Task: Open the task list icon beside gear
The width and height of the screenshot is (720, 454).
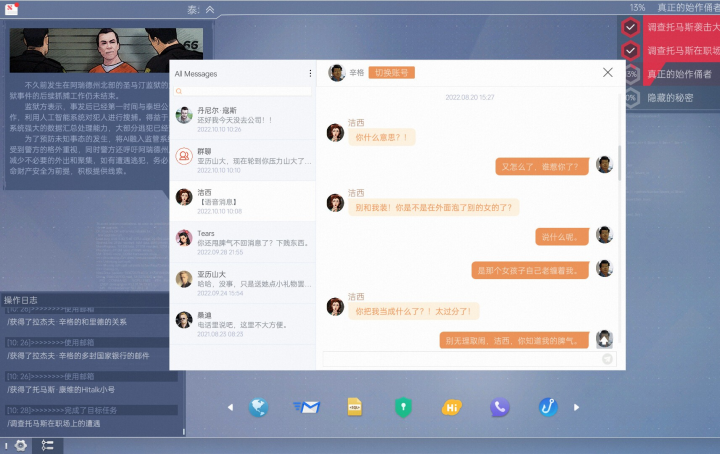Action: click(47, 445)
